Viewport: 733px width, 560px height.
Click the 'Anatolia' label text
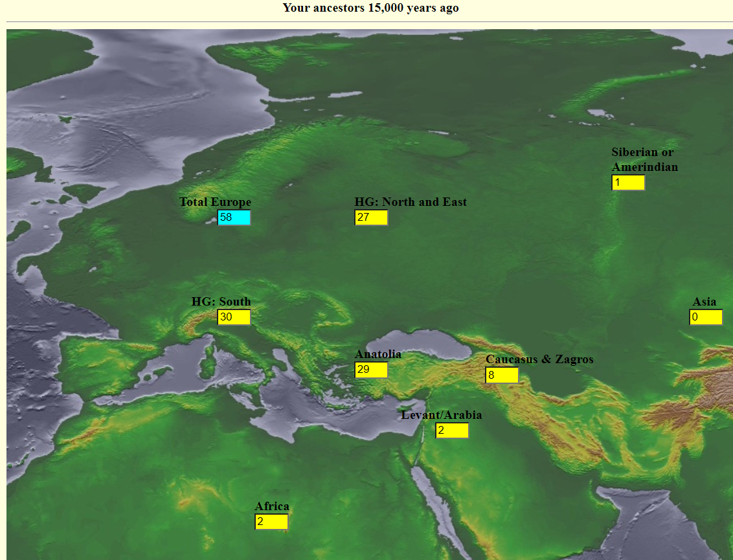click(378, 354)
